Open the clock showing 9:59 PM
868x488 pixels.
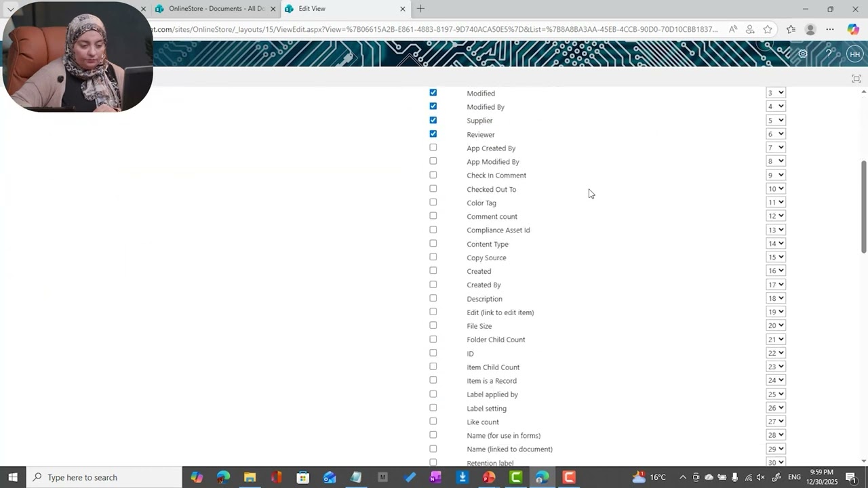coord(821,477)
